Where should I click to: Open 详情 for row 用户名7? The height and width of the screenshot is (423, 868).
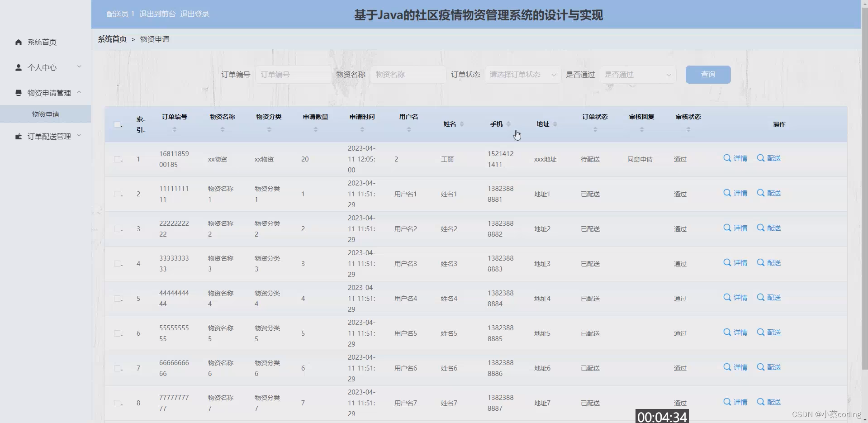pos(735,402)
